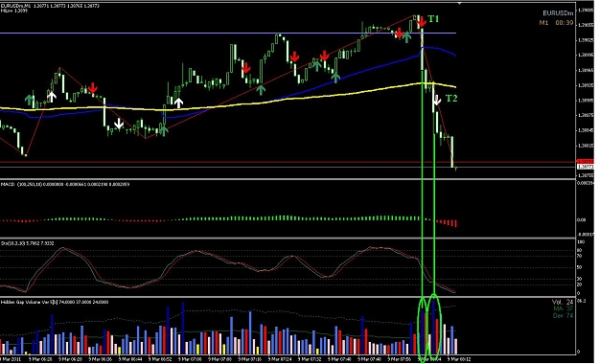Click the T1 text label on chart

pos(433,19)
